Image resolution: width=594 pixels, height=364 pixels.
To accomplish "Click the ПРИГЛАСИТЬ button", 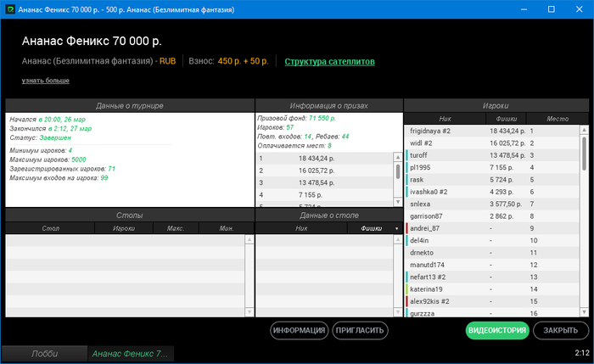I will coord(360,330).
